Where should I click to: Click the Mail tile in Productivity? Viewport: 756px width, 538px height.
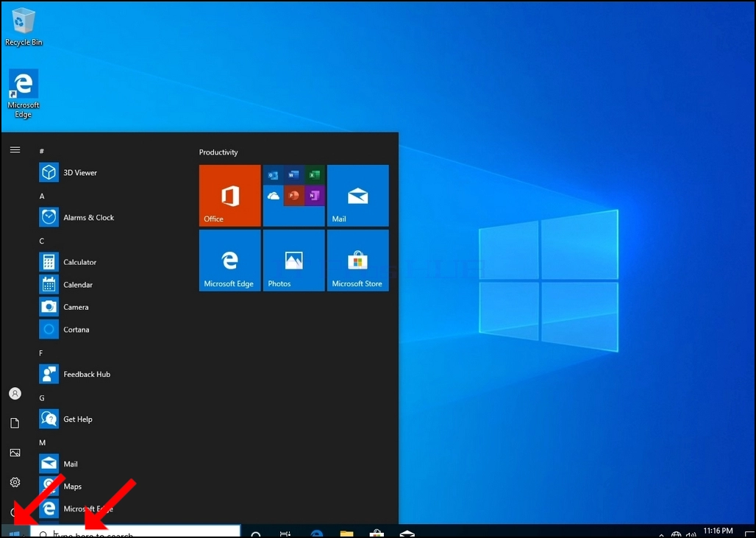pos(357,196)
